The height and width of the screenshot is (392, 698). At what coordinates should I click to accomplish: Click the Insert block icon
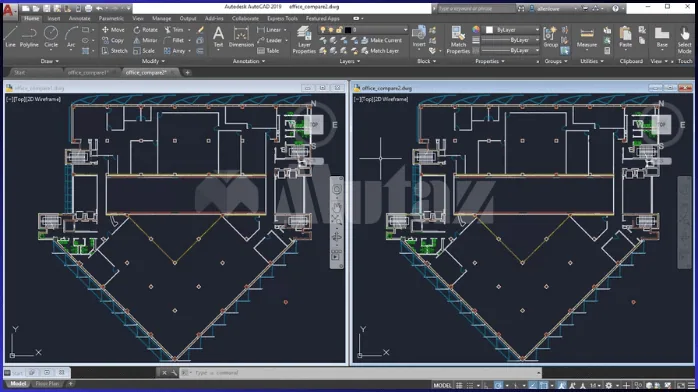click(418, 36)
